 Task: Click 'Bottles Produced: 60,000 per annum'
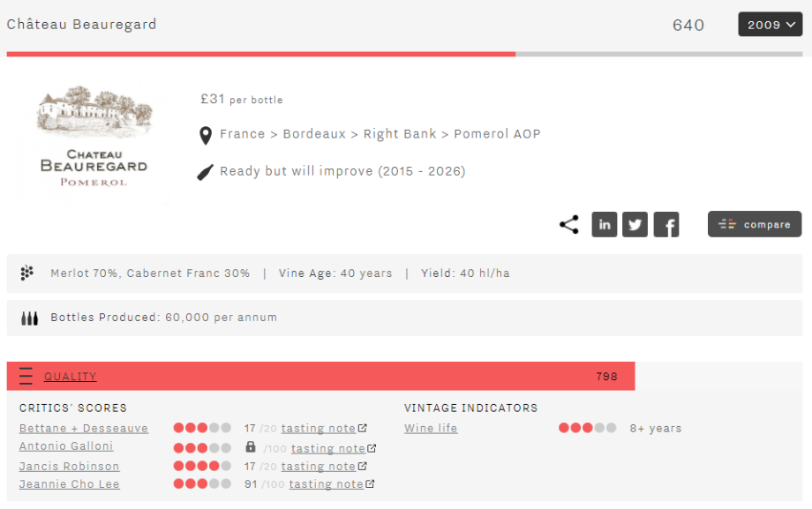point(163,318)
